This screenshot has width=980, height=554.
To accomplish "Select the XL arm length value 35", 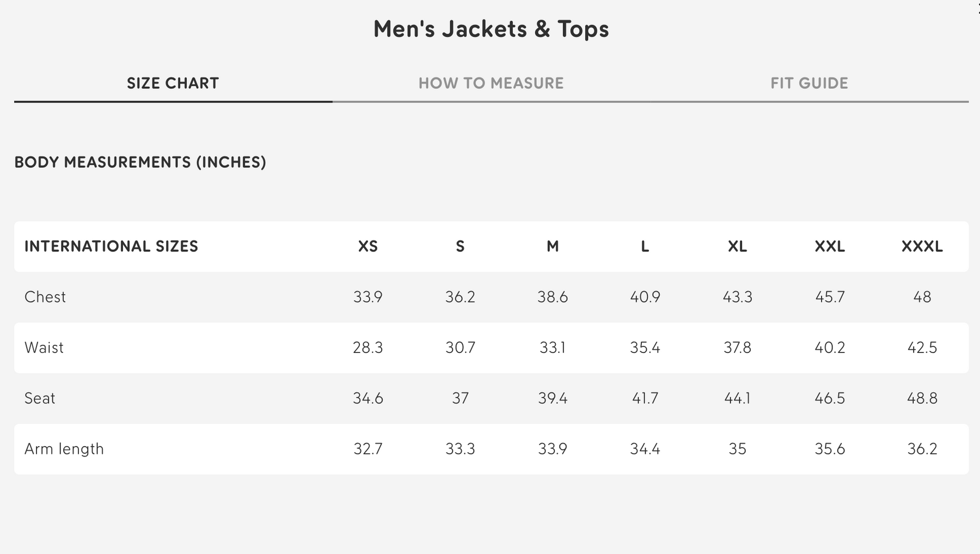I will click(737, 449).
